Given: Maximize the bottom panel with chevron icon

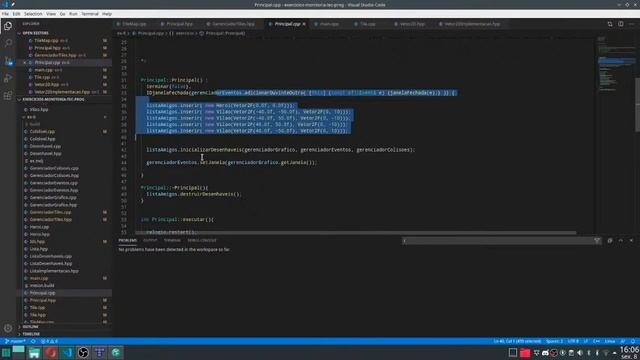Looking at the screenshot, I should tap(620, 241).
